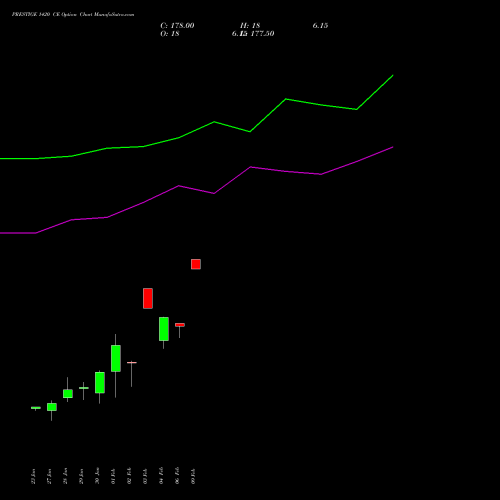Image resolution: width=500 pixels, height=500 pixels.
Task: Select the green candle for 30 Jan
Action: (x=100, y=383)
